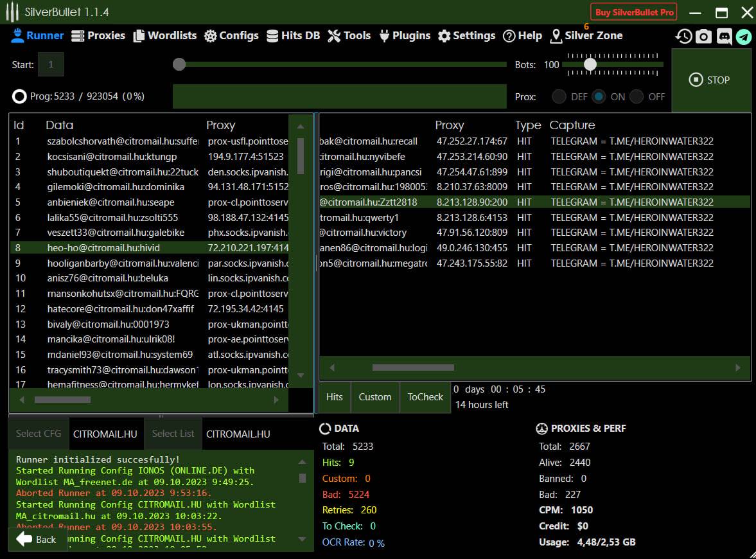This screenshot has width=756, height=559.
Task: Open the Hits DB section
Action: point(293,35)
